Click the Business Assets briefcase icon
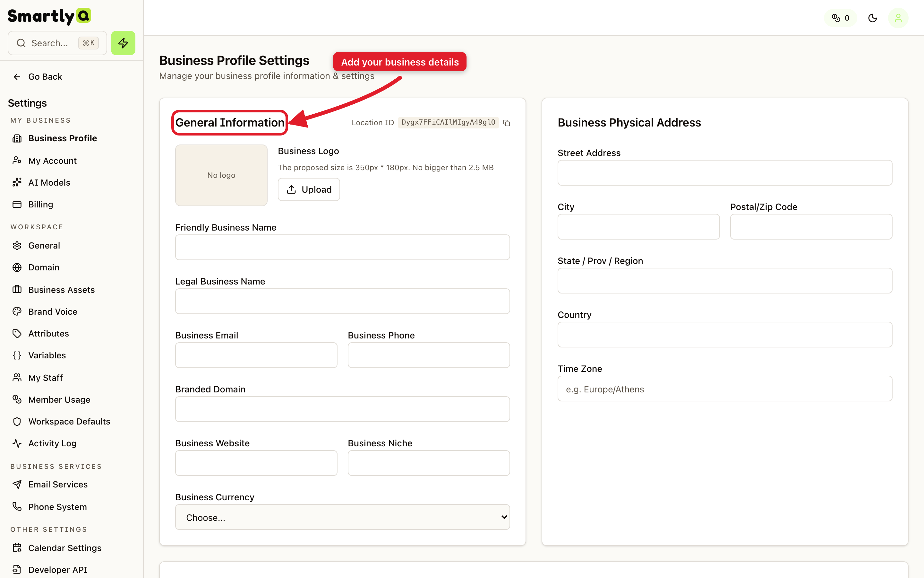This screenshot has height=578, width=924. [17, 289]
